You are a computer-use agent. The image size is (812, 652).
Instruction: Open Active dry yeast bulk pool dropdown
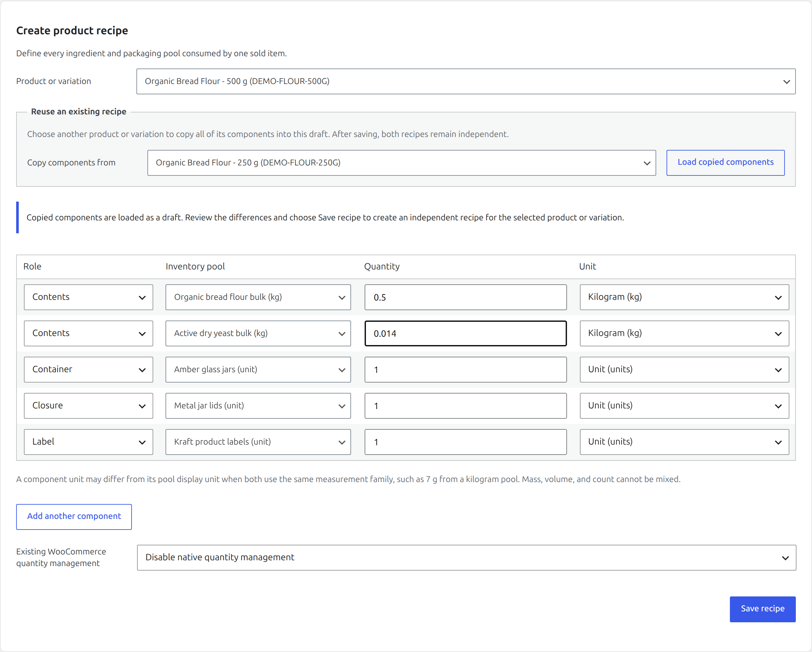coord(258,333)
